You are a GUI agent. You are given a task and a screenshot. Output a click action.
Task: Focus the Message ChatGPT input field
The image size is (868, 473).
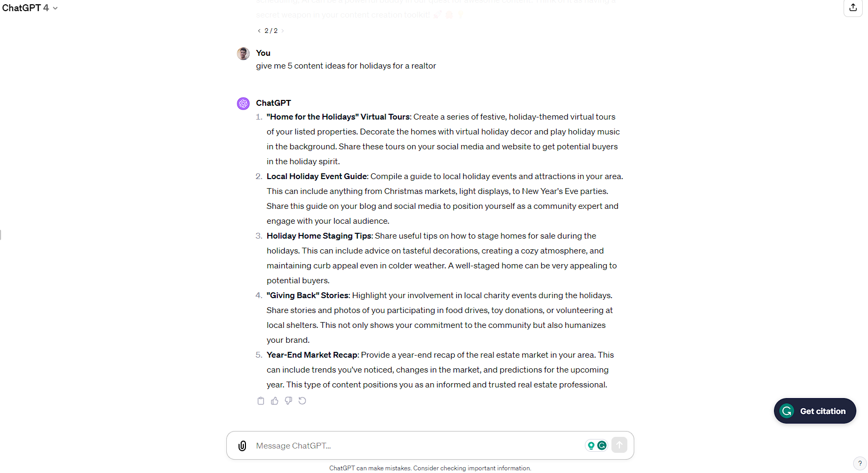(x=414, y=446)
